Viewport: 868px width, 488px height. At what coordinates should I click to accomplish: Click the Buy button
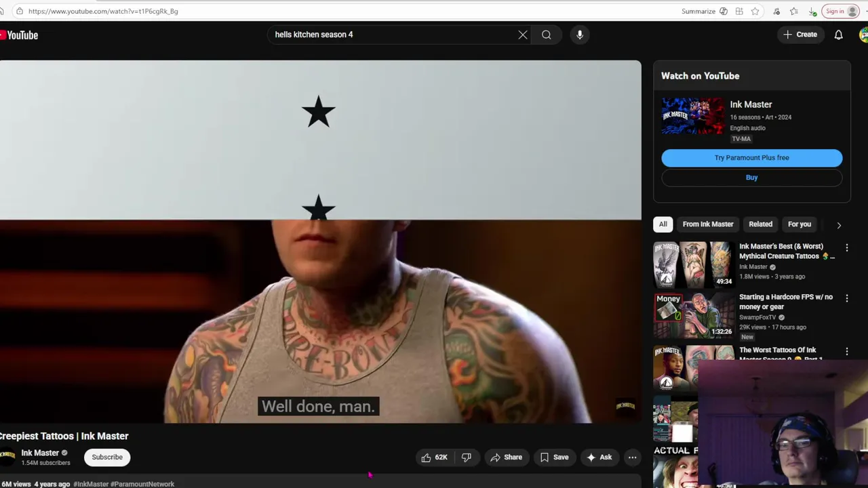pyautogui.click(x=751, y=178)
